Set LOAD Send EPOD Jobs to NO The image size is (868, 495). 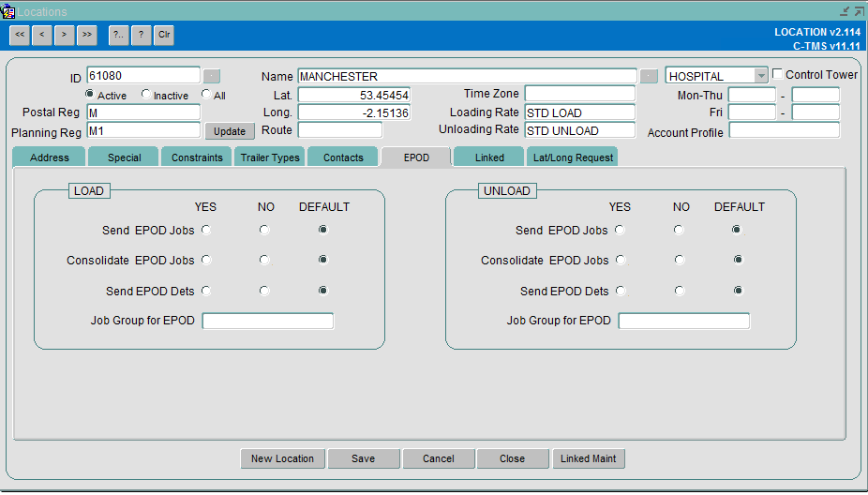(x=264, y=230)
